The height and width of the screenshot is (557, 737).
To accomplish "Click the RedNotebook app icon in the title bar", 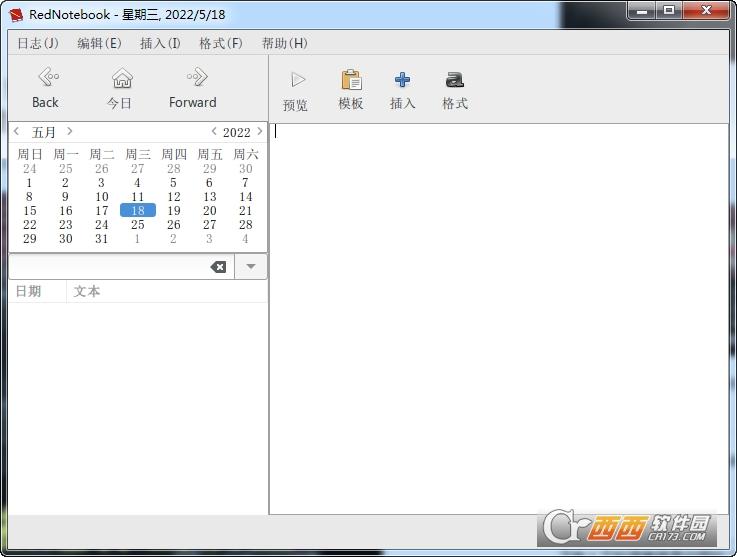I will (x=16, y=15).
